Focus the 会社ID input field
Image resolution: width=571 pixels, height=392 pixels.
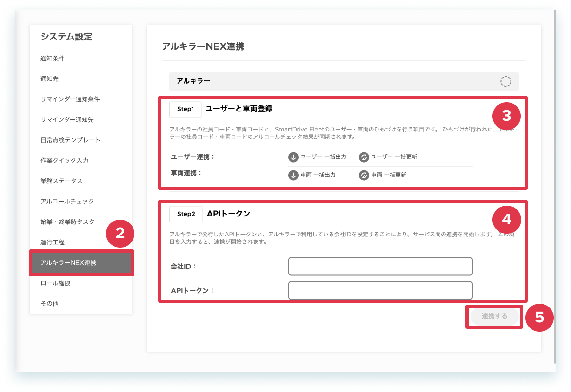[380, 267]
